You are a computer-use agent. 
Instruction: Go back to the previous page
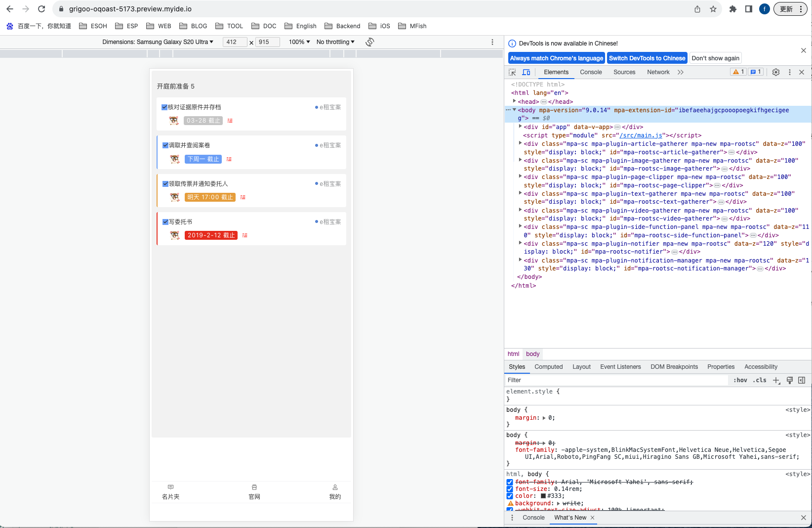10,9
